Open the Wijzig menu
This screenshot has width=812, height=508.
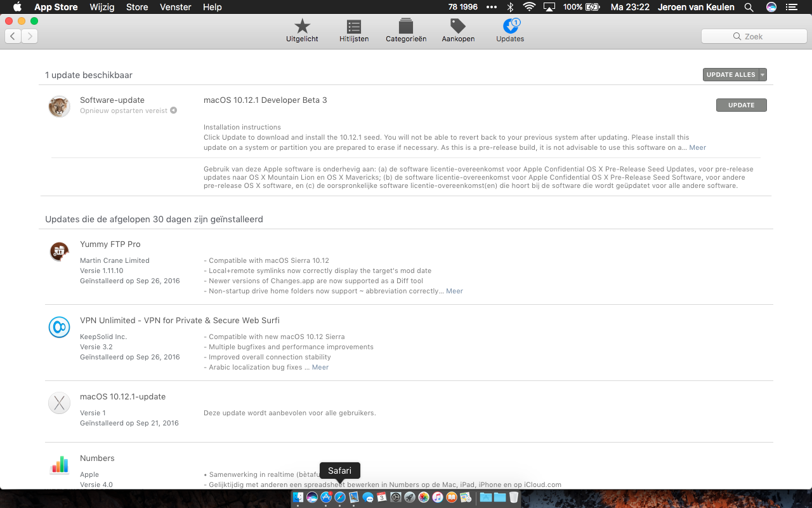pos(101,7)
